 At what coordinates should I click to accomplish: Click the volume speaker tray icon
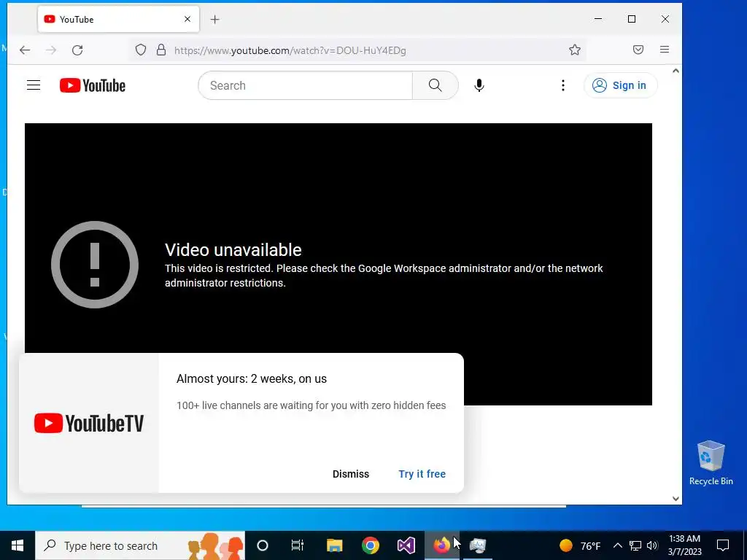652,545
